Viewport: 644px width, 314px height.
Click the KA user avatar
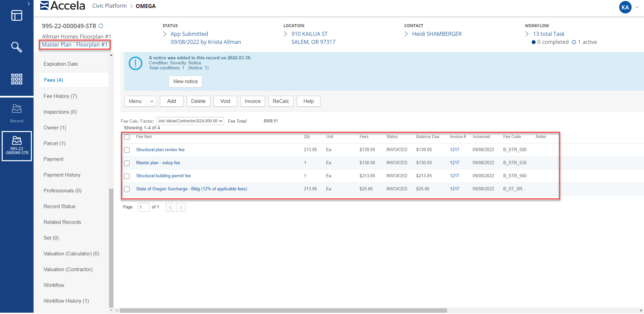[625, 7]
